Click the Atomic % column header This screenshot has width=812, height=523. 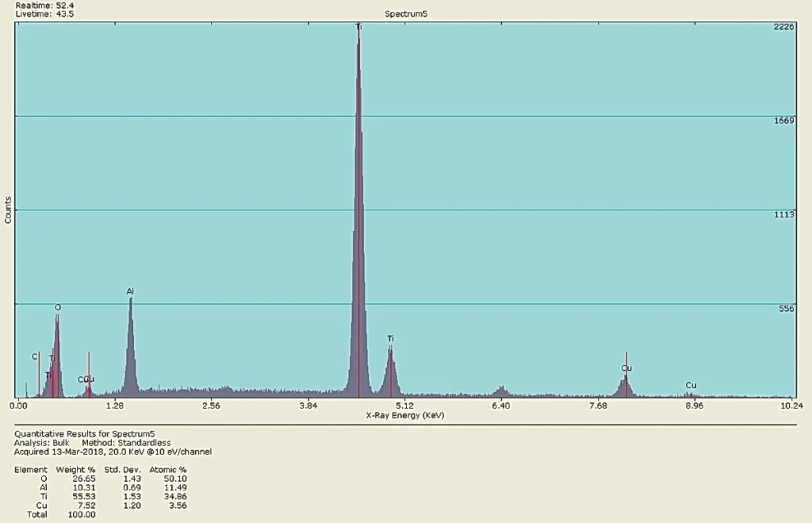pyautogui.click(x=167, y=470)
